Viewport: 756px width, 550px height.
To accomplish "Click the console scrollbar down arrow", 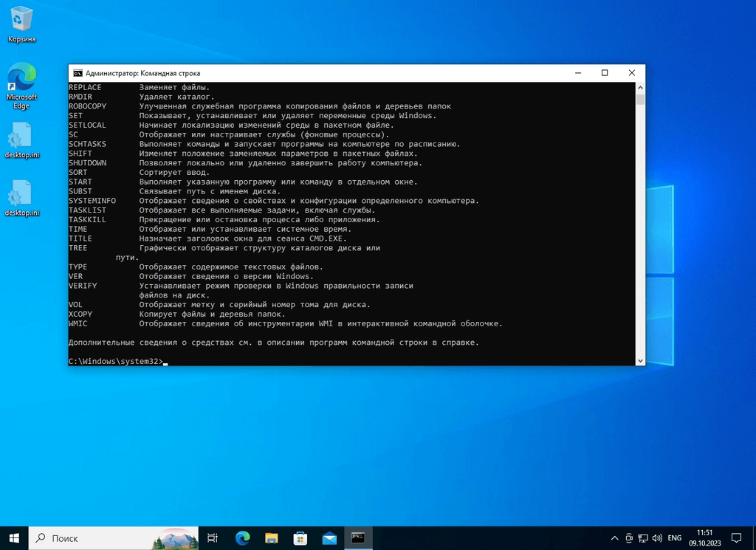I will [x=640, y=360].
